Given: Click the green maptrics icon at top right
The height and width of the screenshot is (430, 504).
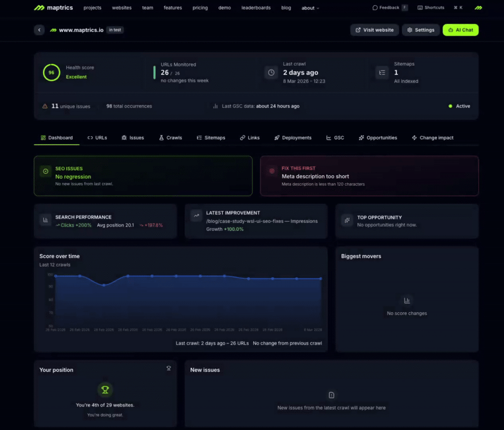Looking at the screenshot, I should (478, 8).
